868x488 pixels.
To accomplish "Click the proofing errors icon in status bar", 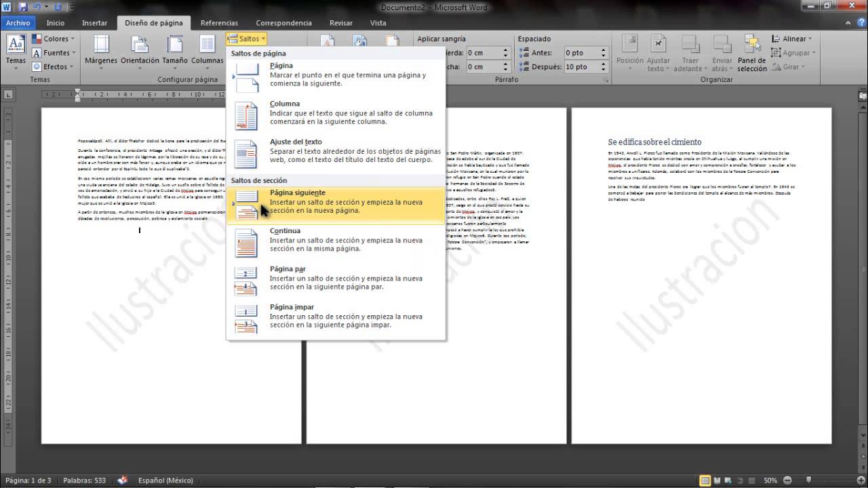I will (x=123, y=481).
